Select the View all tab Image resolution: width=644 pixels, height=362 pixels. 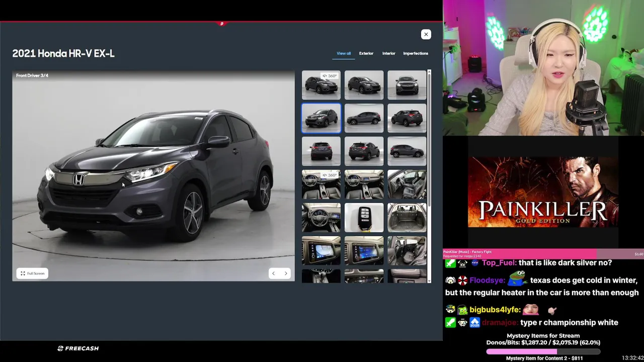pyautogui.click(x=344, y=53)
